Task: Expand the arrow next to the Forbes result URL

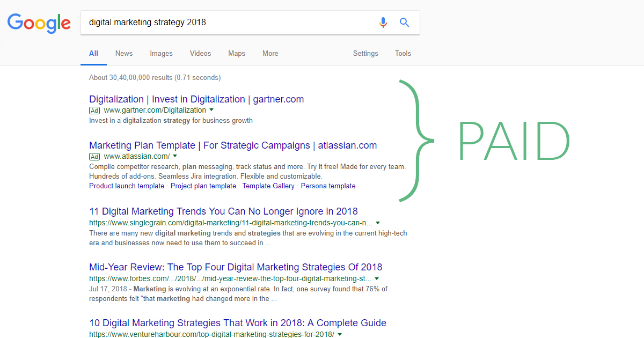Action: 377,278
